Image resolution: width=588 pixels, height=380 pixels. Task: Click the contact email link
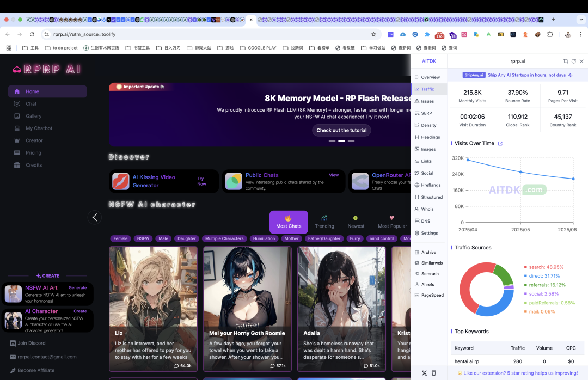(x=43, y=357)
